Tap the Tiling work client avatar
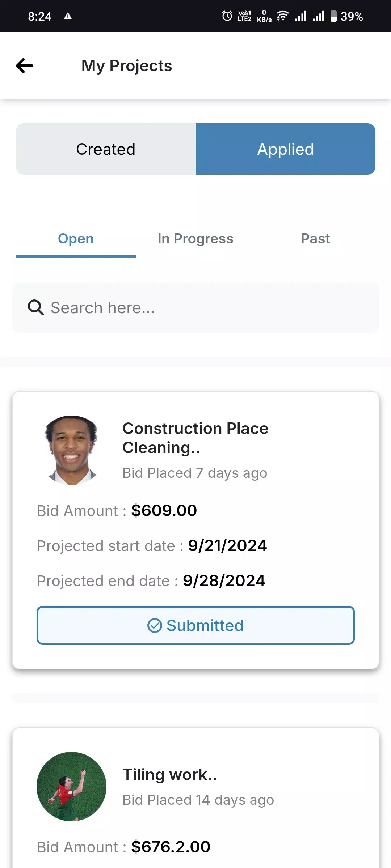391x868 pixels. click(72, 787)
